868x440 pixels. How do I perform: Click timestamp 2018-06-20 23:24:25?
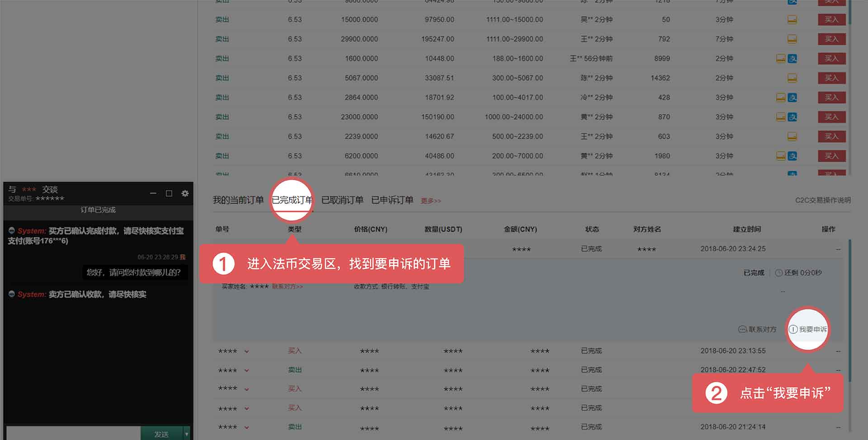coord(733,249)
